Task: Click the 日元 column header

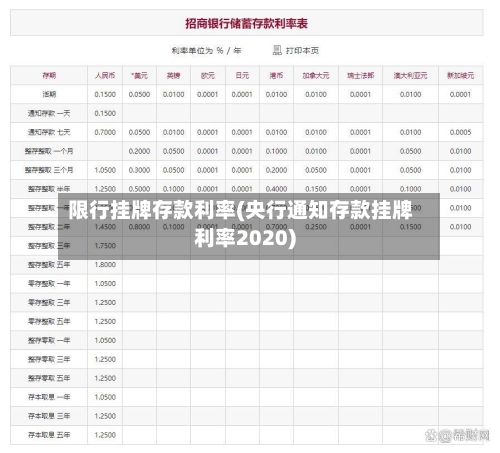Action: (242, 76)
